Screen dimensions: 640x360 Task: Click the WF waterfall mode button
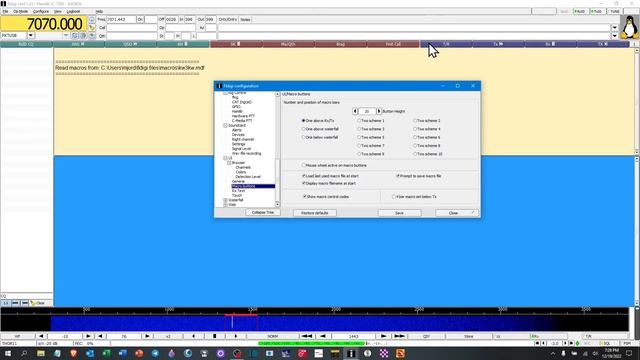pyautogui.click(x=18, y=336)
